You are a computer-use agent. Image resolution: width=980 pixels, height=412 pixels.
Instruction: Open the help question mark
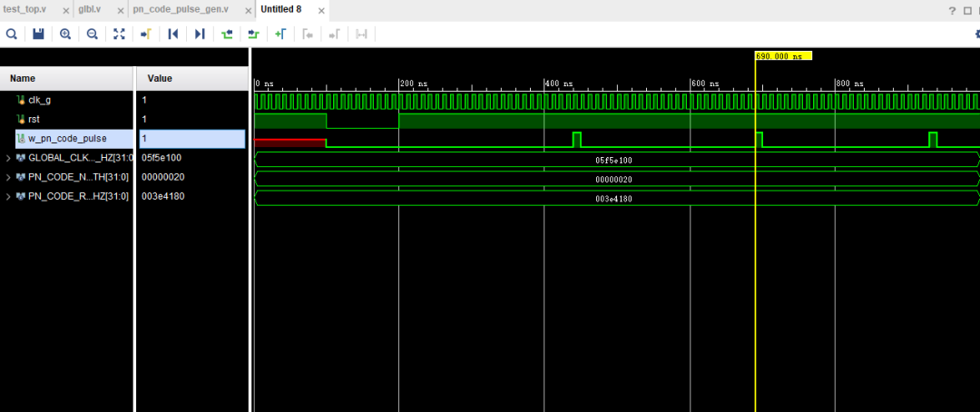pos(953,11)
